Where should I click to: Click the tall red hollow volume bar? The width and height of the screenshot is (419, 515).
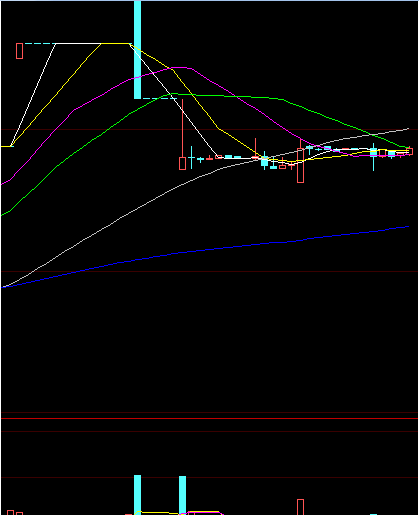click(300, 507)
